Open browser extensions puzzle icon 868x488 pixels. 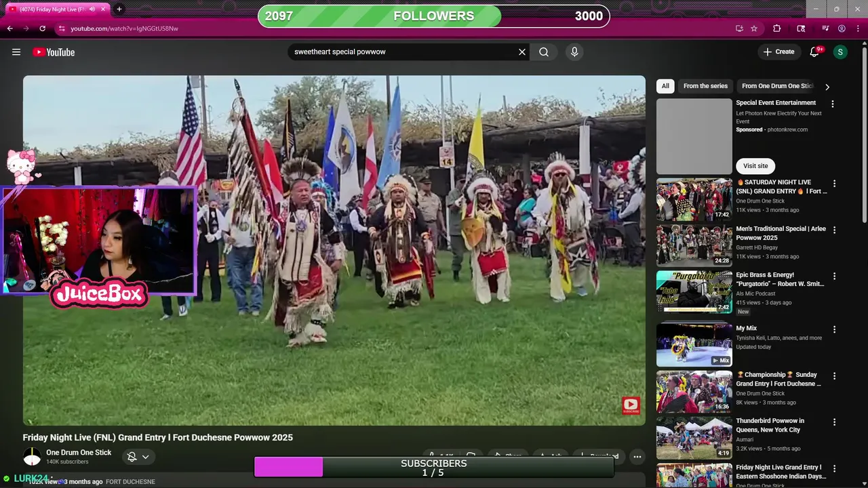coord(777,28)
